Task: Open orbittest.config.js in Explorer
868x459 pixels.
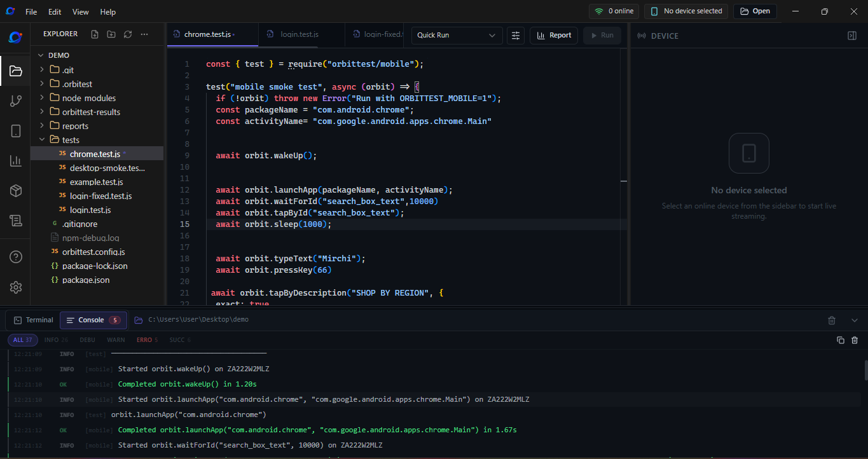Action: 97,252
